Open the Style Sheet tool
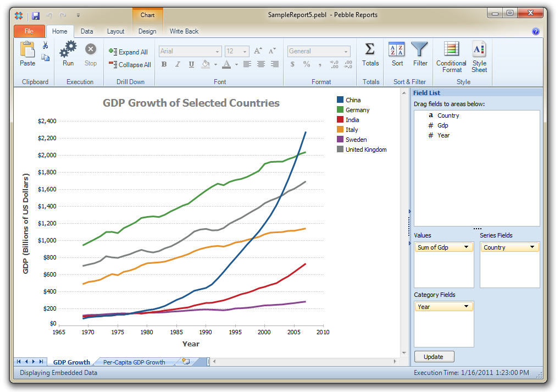Screen dimensions: 560x392 [x=479, y=51]
